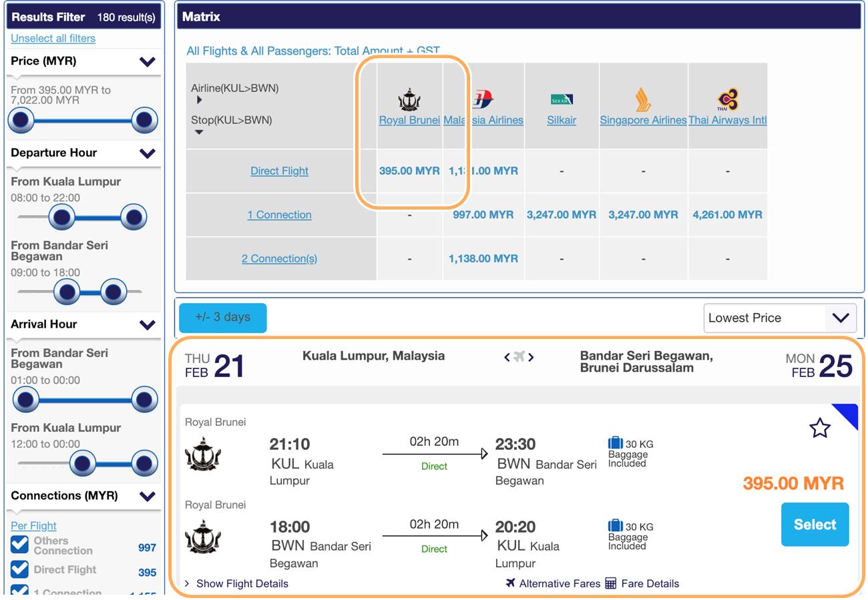Viewport: 868px width, 600px height.
Task: Click the Royal Brunei logo on the 18:00 flight
Action: coord(202,537)
